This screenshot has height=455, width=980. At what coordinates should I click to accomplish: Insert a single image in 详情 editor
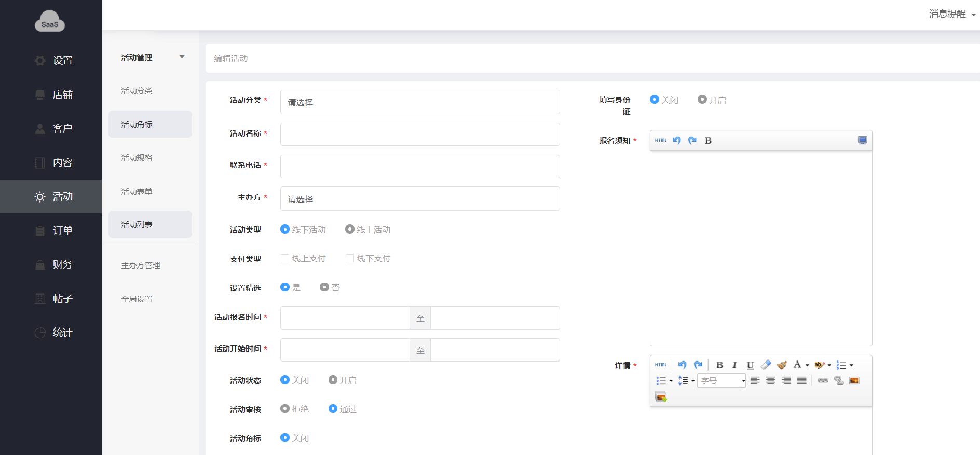click(854, 380)
